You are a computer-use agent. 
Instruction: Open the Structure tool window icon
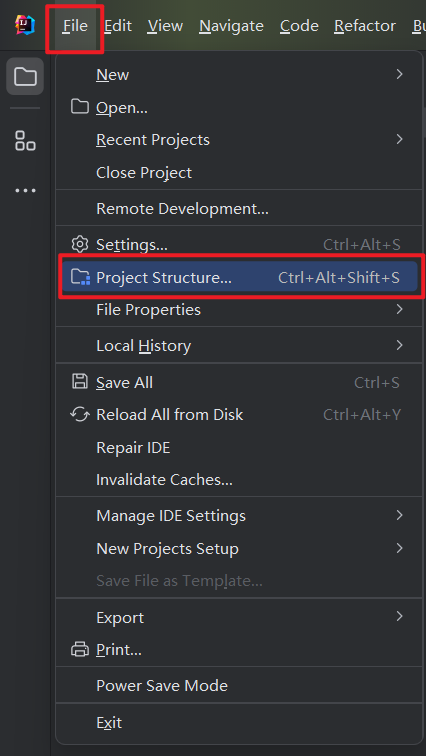tap(25, 140)
